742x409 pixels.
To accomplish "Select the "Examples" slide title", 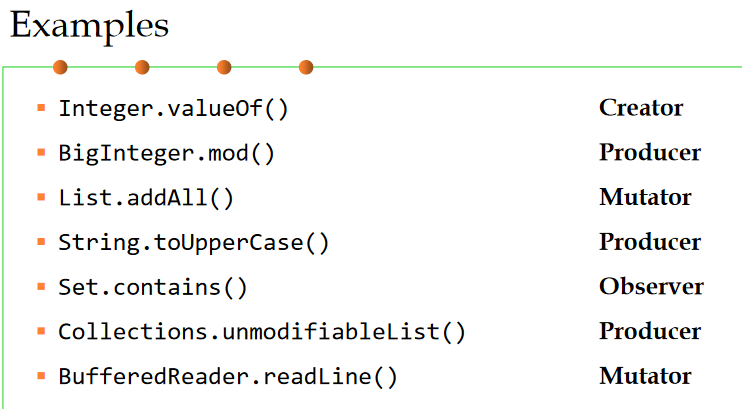I will point(89,25).
